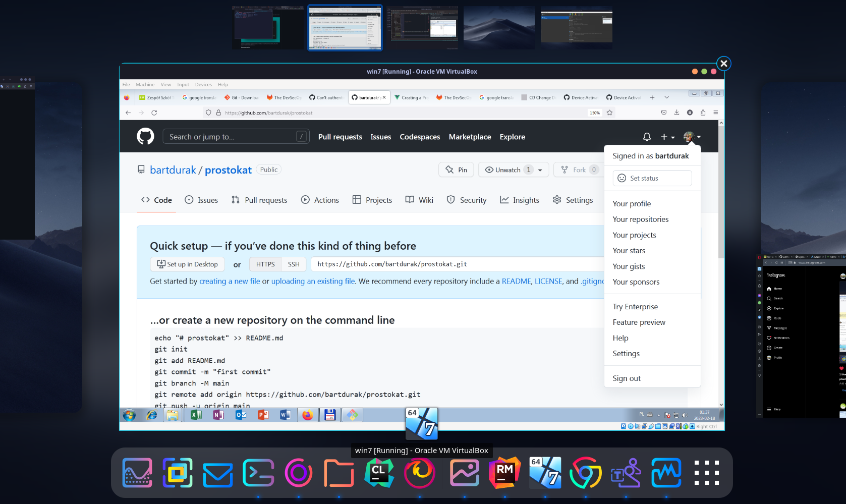Open Chrome from the dock

(586, 473)
